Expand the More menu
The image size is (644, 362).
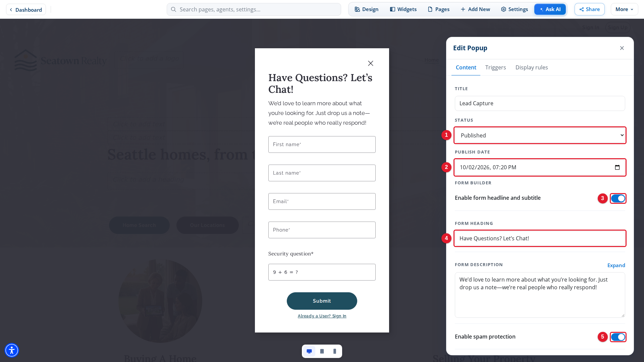click(x=624, y=9)
